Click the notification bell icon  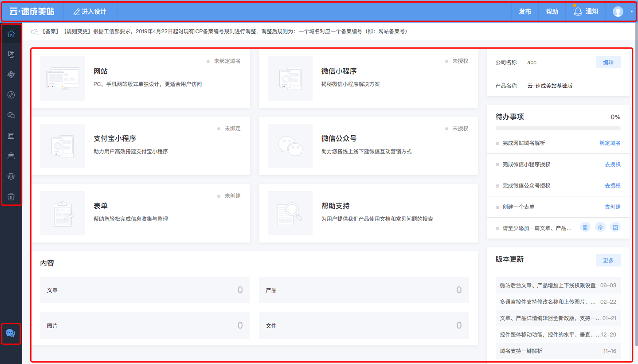click(x=578, y=12)
